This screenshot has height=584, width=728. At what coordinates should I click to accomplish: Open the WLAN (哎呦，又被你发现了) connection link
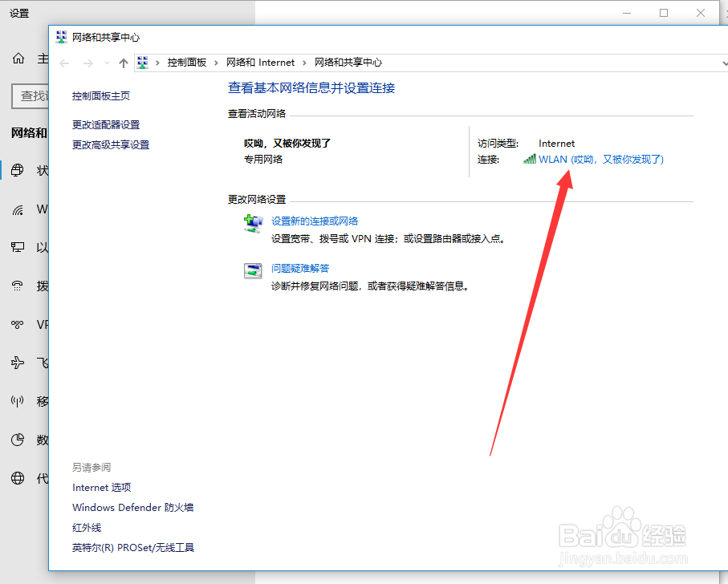pyautogui.click(x=600, y=159)
